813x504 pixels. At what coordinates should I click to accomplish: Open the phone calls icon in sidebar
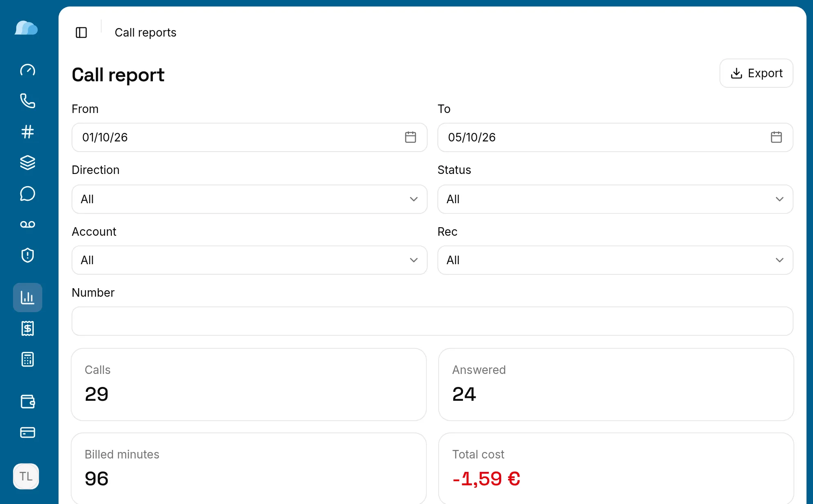point(28,101)
